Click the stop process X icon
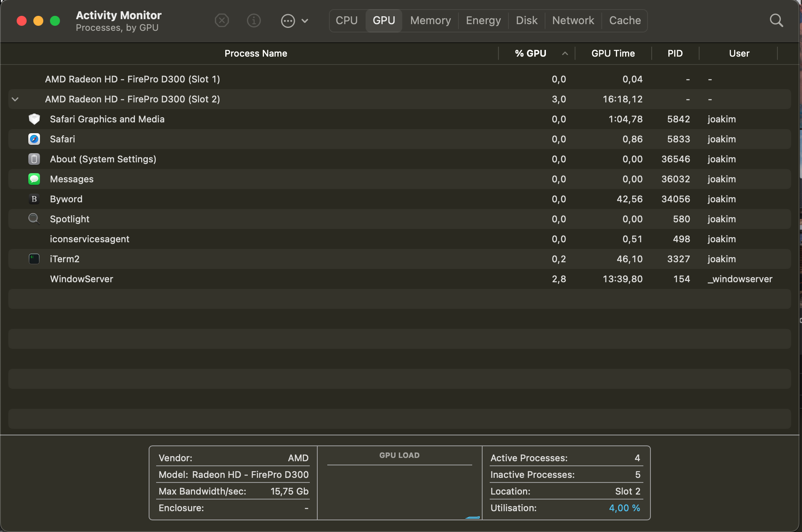802x532 pixels. coord(222,20)
